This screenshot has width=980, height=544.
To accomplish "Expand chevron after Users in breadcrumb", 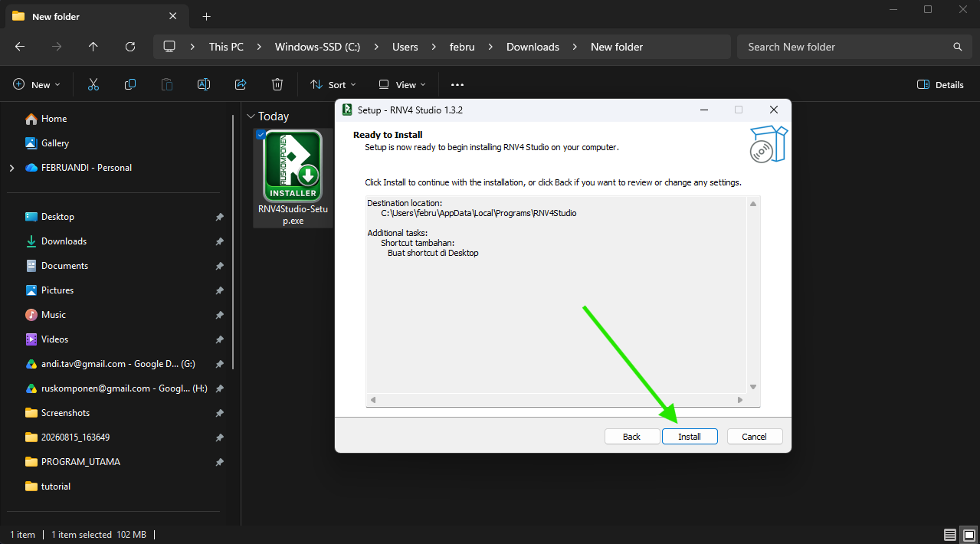I will click(x=434, y=47).
